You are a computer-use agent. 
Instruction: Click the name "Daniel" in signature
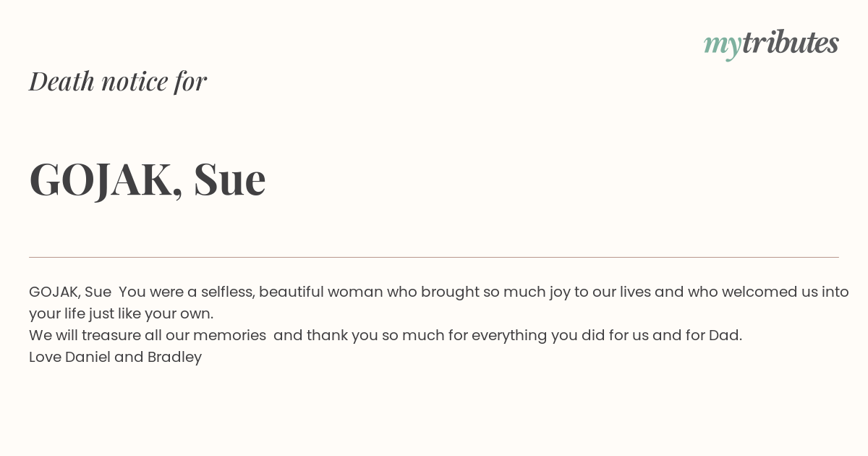click(88, 358)
